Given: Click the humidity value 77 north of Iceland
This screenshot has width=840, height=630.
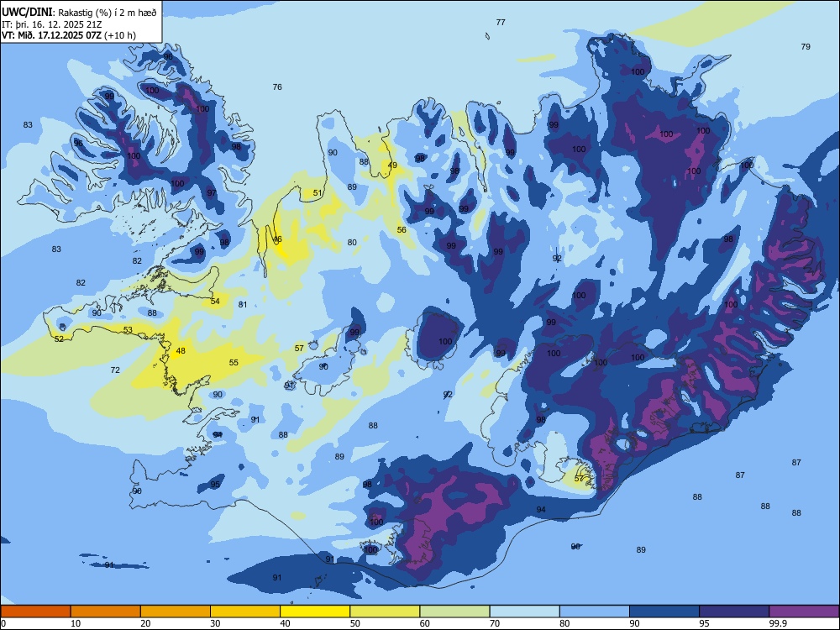Looking at the screenshot, I should pyautogui.click(x=501, y=23).
